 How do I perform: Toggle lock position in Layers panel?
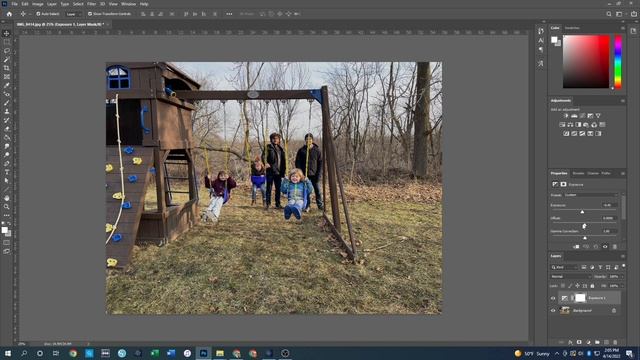(x=577, y=286)
